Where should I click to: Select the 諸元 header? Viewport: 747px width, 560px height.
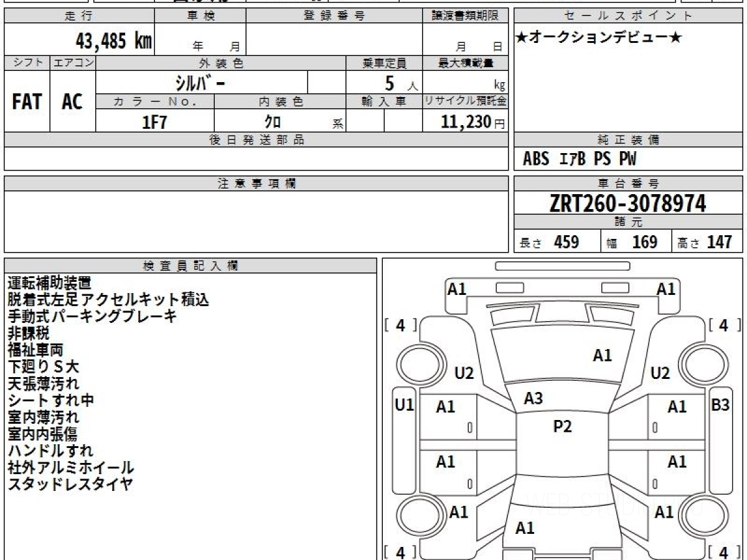click(629, 222)
